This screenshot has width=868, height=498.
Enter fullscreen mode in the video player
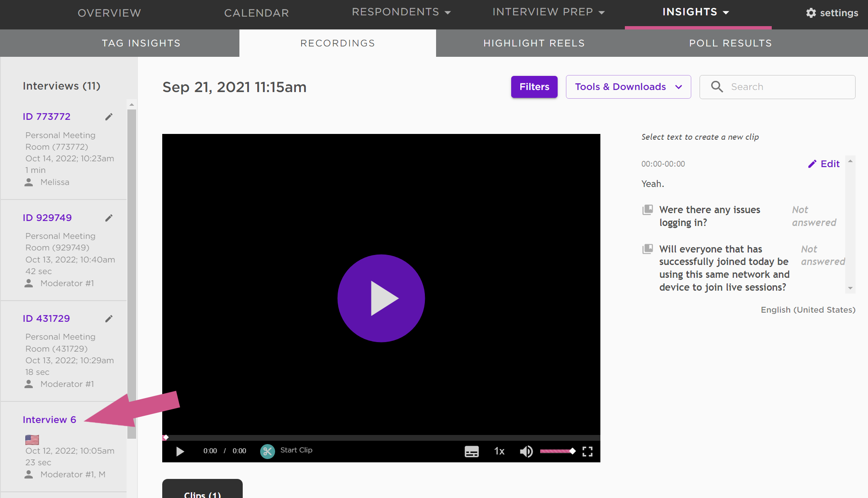588,451
